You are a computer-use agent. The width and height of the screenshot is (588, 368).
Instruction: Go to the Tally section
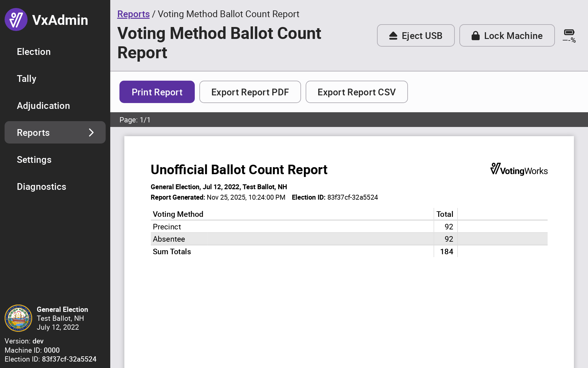click(x=27, y=79)
